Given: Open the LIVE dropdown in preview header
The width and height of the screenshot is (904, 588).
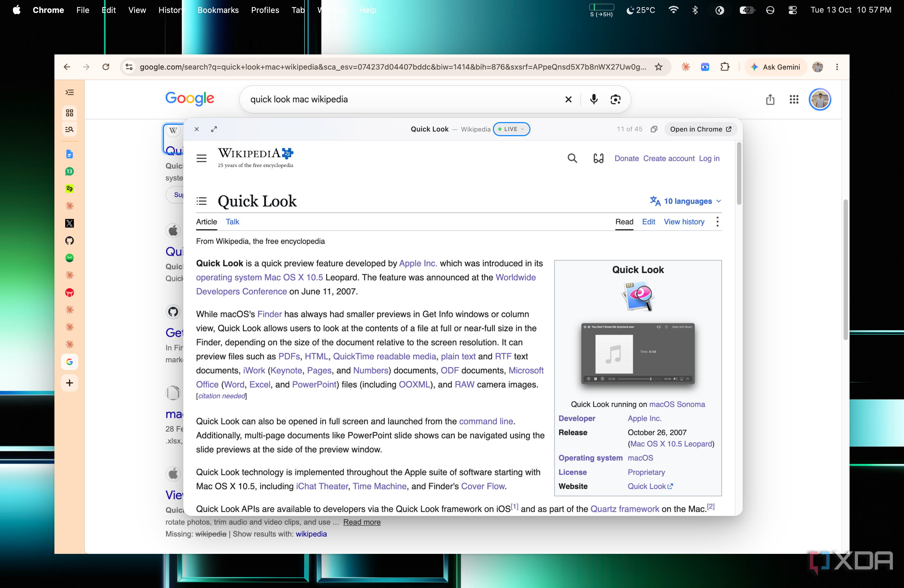Looking at the screenshot, I should pyautogui.click(x=511, y=129).
